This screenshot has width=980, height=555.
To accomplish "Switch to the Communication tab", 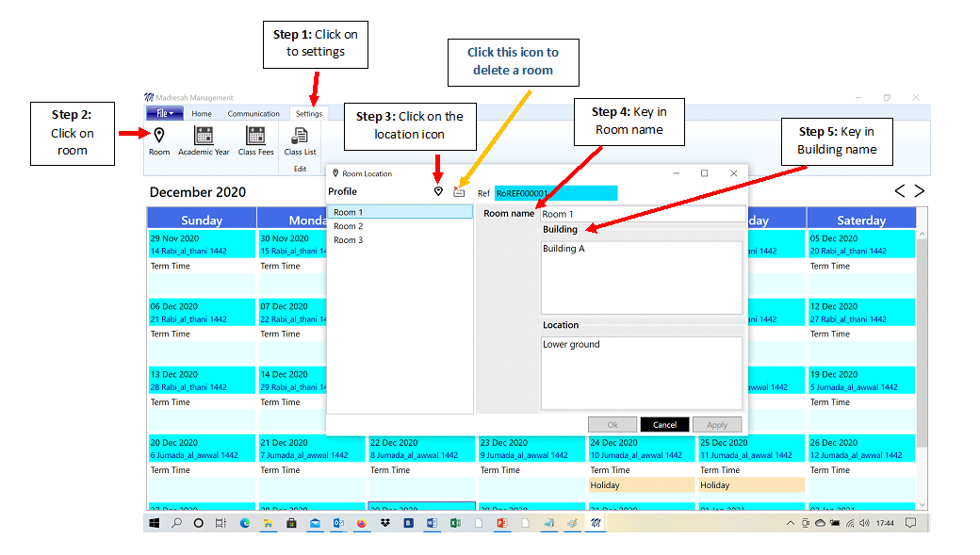I will click(253, 114).
